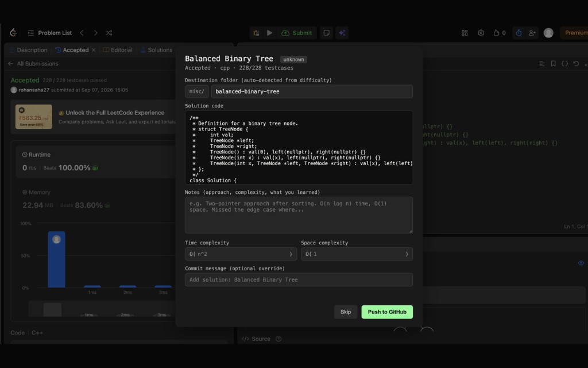Viewport: 588px width, 368px height.
Task: Click inside the Solution code box
Action: 299,147
